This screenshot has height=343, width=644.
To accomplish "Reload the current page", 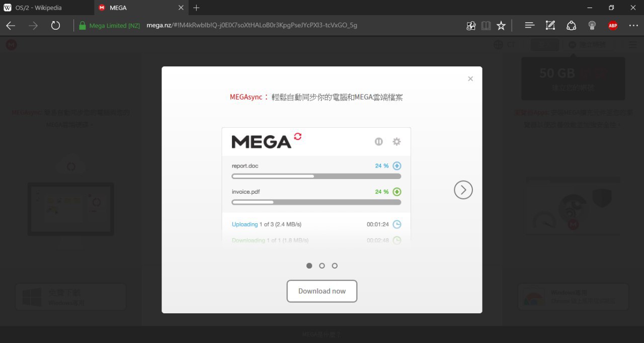I will coord(56,25).
